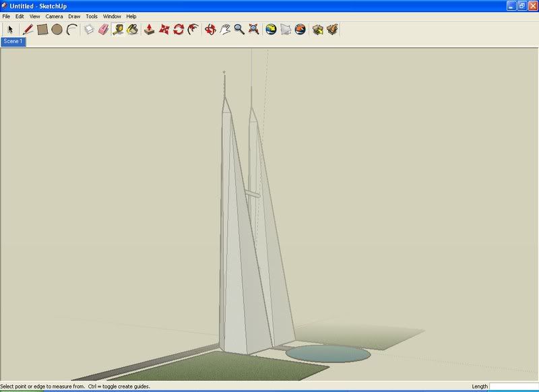The height and width of the screenshot is (392, 539).
Task: Select the Paint Bucket tool
Action: (x=133, y=30)
